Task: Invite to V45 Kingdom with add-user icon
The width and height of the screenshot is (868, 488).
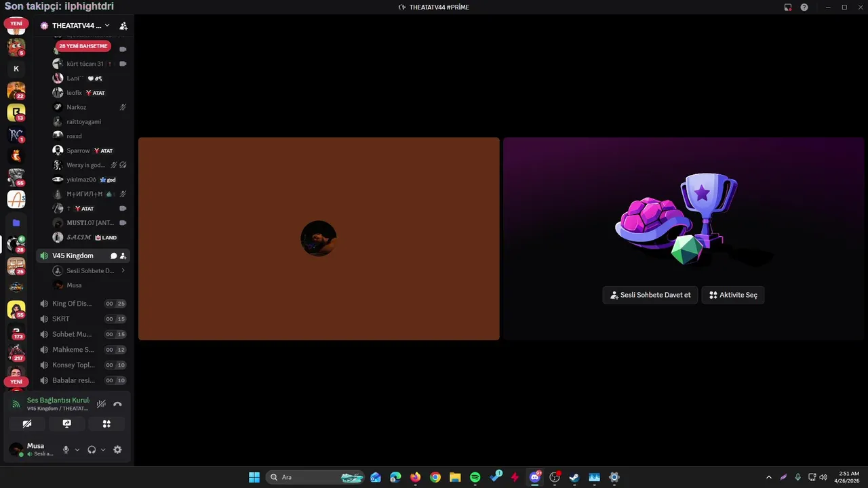Action: 123,256
